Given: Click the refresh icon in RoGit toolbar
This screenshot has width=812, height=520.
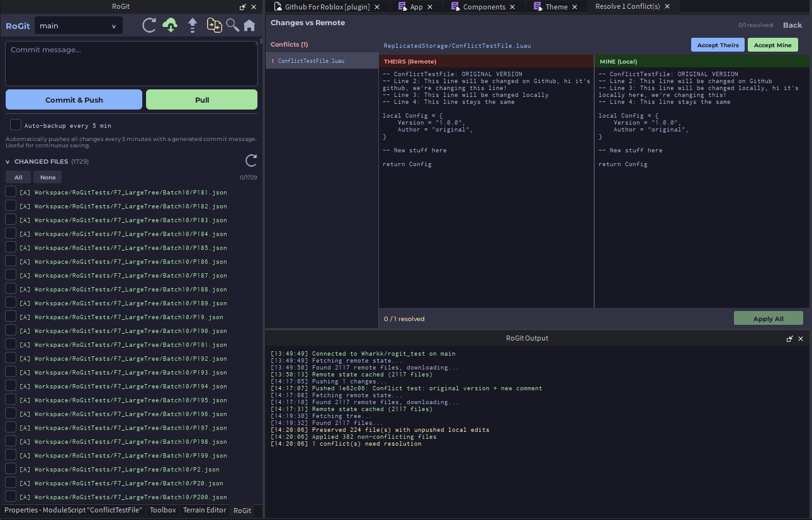Looking at the screenshot, I should click(149, 26).
